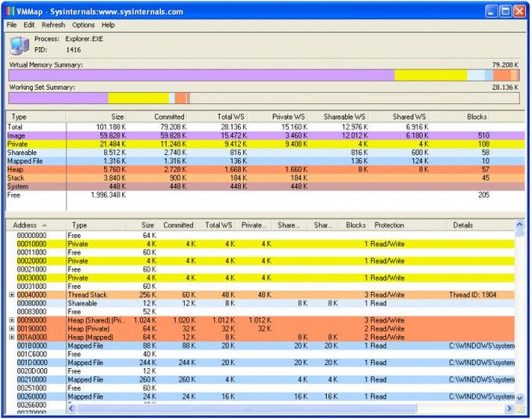Click the Total WS header in the summary table
This screenshot has width=532, height=419.
[x=217, y=117]
